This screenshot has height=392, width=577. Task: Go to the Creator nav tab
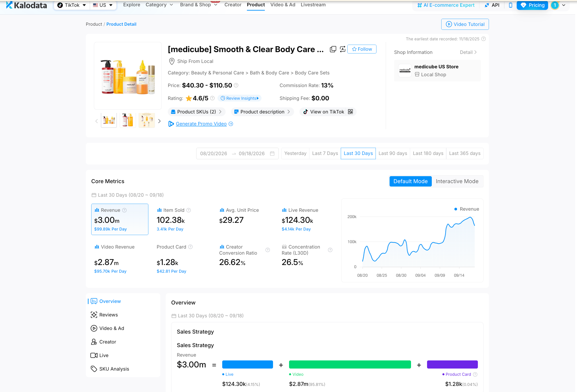point(233,5)
